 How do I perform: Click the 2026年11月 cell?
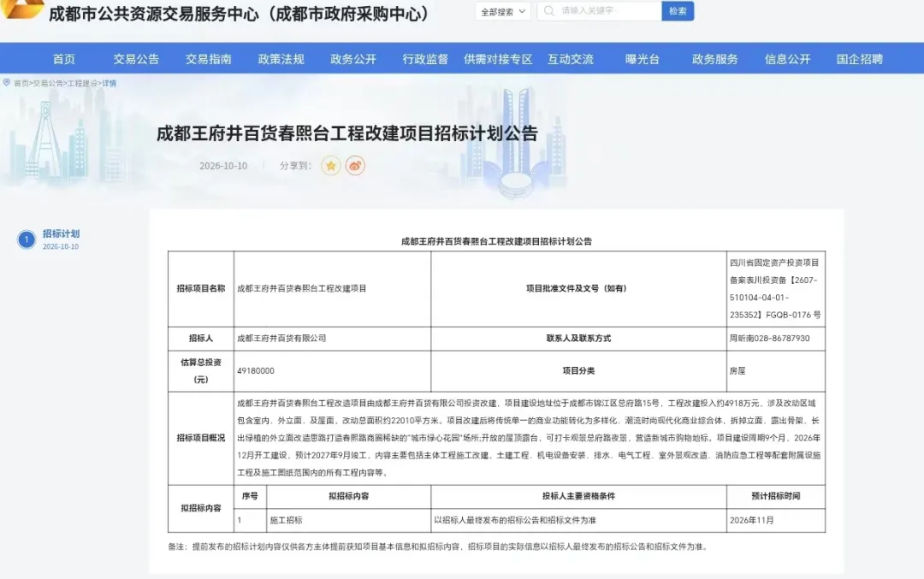775,521
